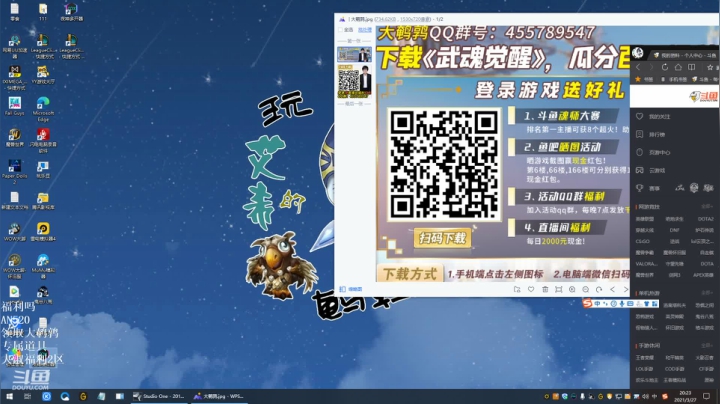
Task: Click the browser back arrow
Action: pos(638,67)
